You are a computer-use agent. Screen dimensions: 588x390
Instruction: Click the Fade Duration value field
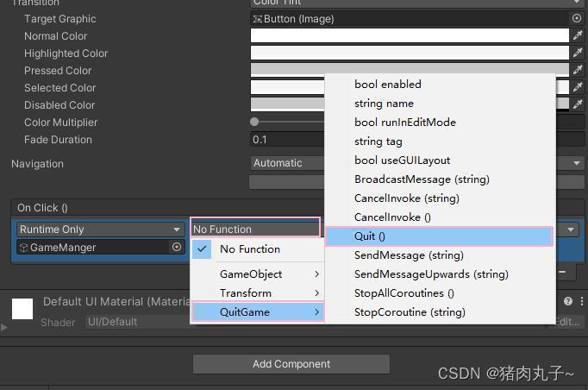click(287, 140)
